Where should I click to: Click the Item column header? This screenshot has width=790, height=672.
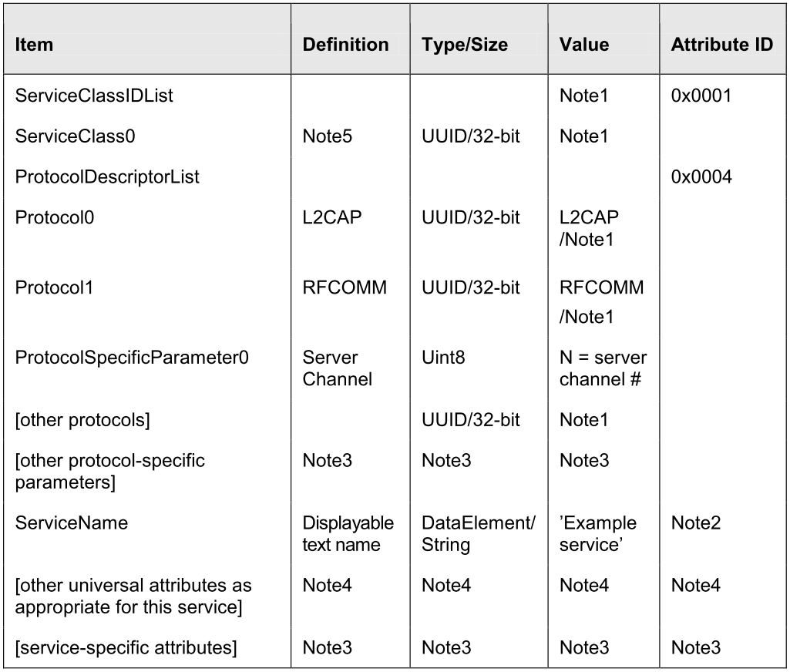(34, 45)
